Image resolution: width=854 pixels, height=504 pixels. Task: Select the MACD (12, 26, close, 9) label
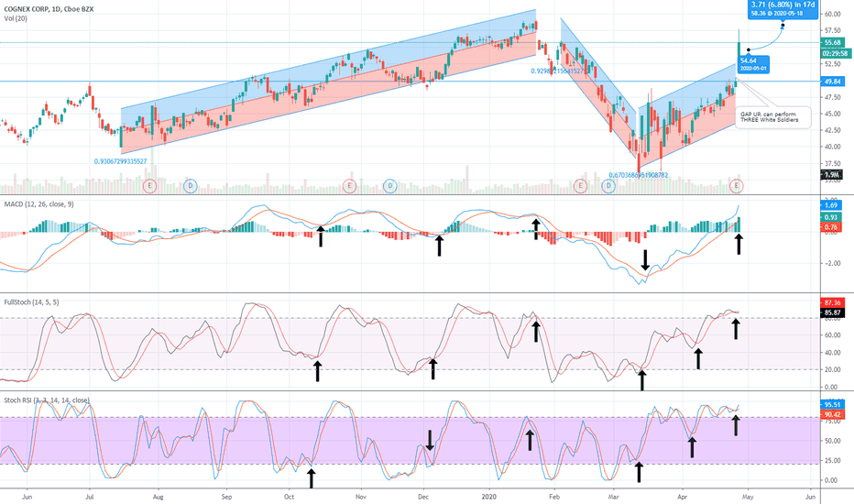tap(38, 204)
